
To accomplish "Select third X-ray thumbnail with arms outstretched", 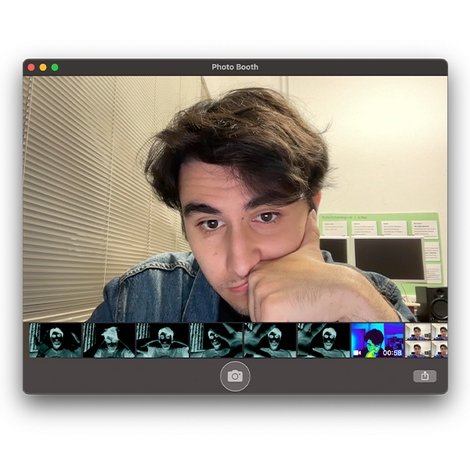I will [163, 340].
